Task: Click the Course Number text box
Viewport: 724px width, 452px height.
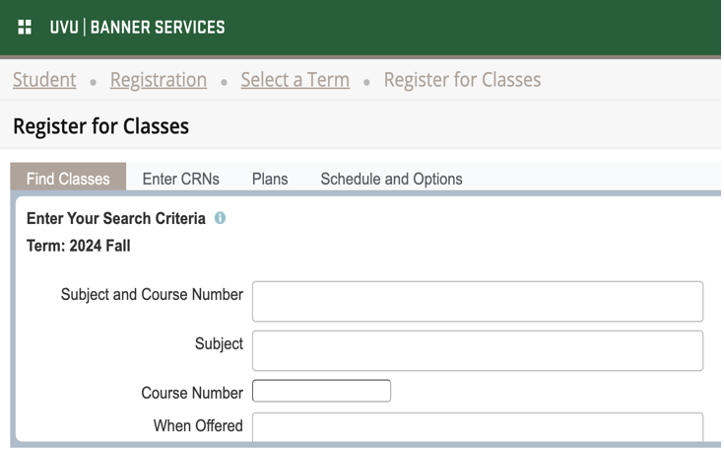Action: pyautogui.click(x=321, y=391)
